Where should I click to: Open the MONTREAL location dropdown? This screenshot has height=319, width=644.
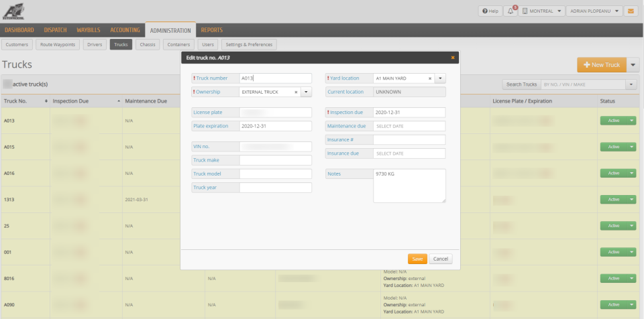pyautogui.click(x=541, y=11)
